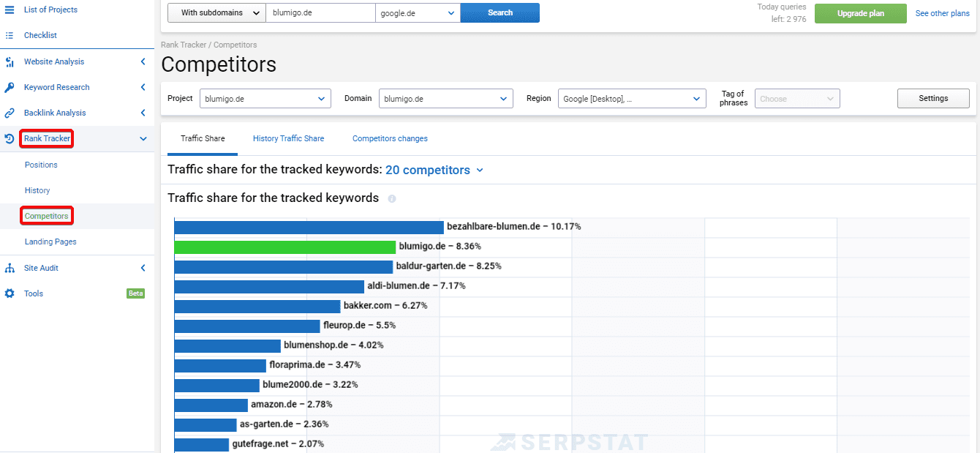
Task: Click the Backlink Analysis chain icon
Action: [x=10, y=113]
